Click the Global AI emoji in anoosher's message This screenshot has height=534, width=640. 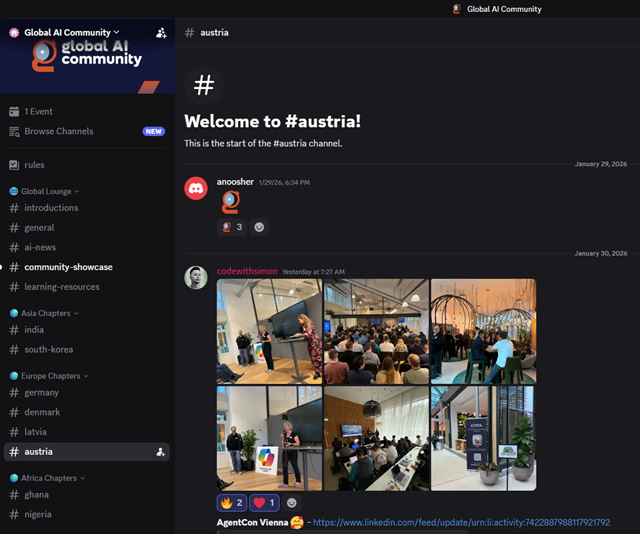[x=231, y=202]
